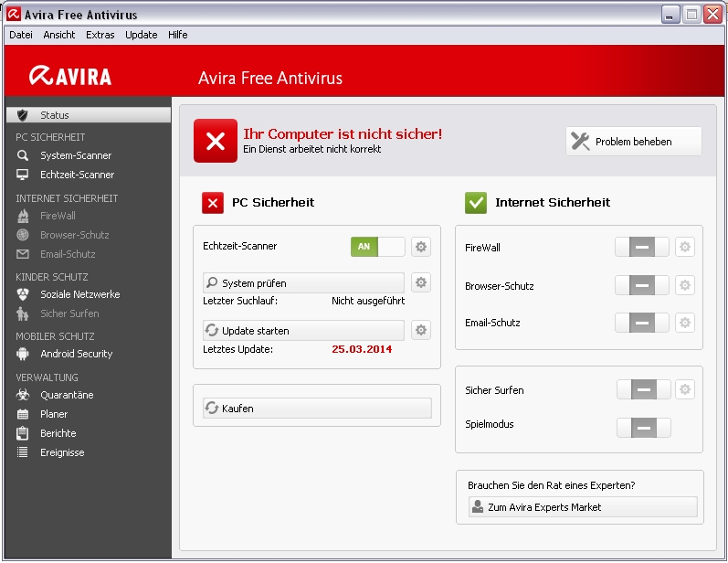The height and width of the screenshot is (563, 728).
Task: Open Planer label in sidebar
Action: click(54, 414)
